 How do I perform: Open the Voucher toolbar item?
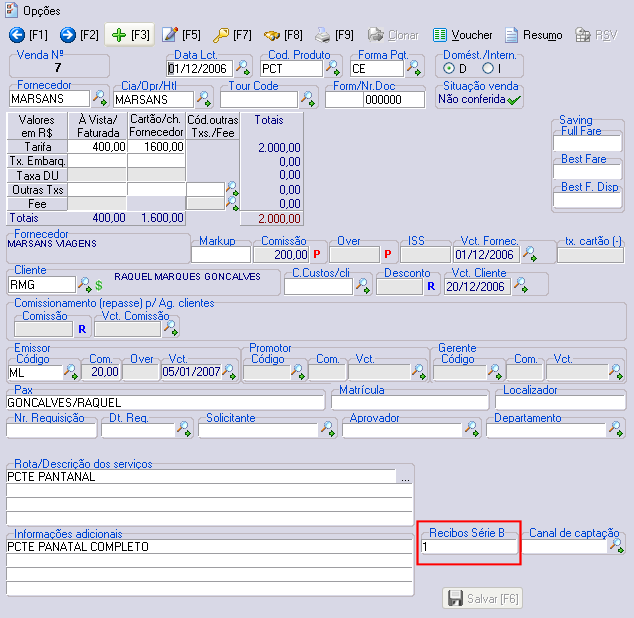pos(463,35)
